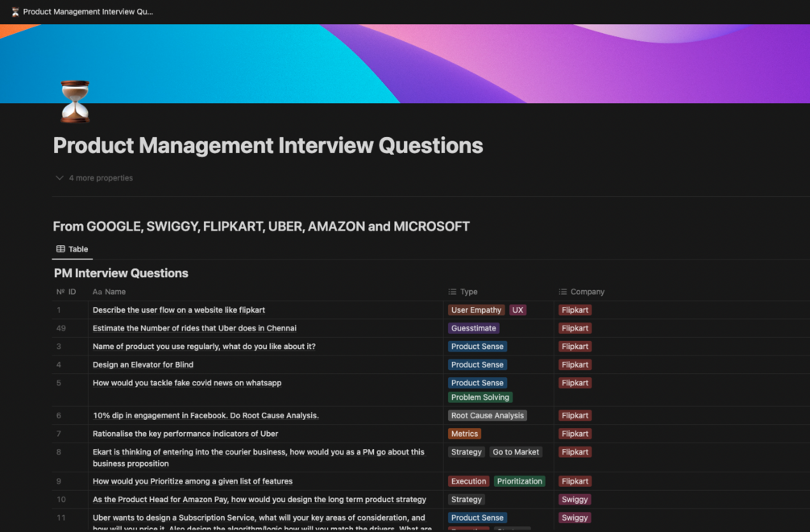810x532 pixels.
Task: Click the Flipkart tag in the Metrics row
Action: [575, 434]
